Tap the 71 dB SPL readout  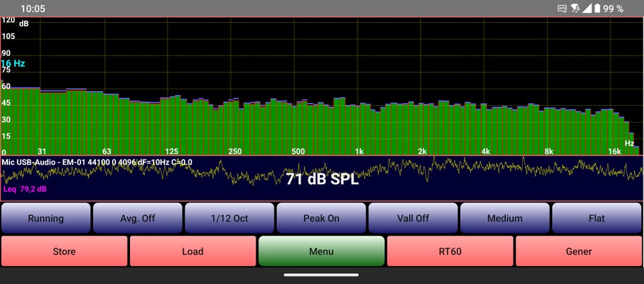pyautogui.click(x=323, y=180)
